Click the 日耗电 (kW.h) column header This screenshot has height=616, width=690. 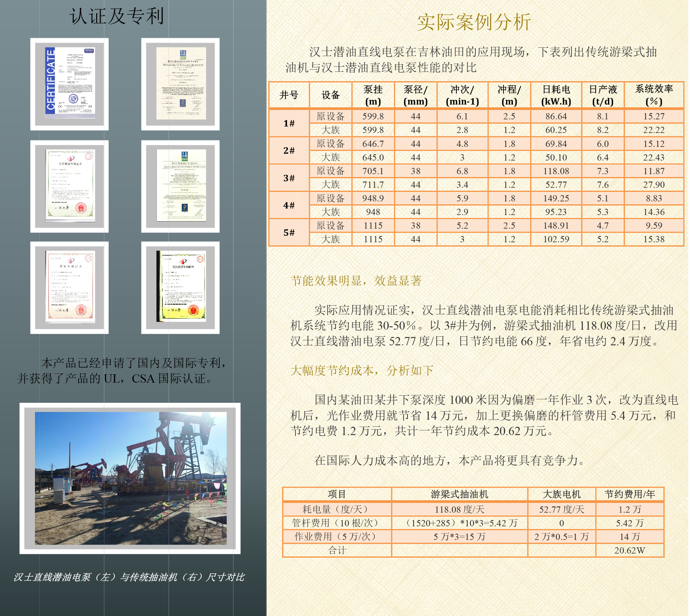pos(556,95)
